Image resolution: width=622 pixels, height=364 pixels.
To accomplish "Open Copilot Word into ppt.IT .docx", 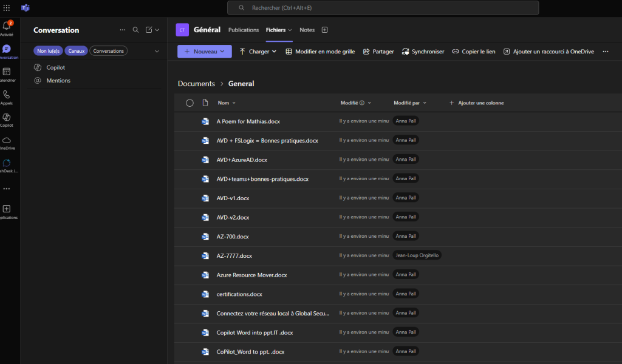I will point(255,332).
